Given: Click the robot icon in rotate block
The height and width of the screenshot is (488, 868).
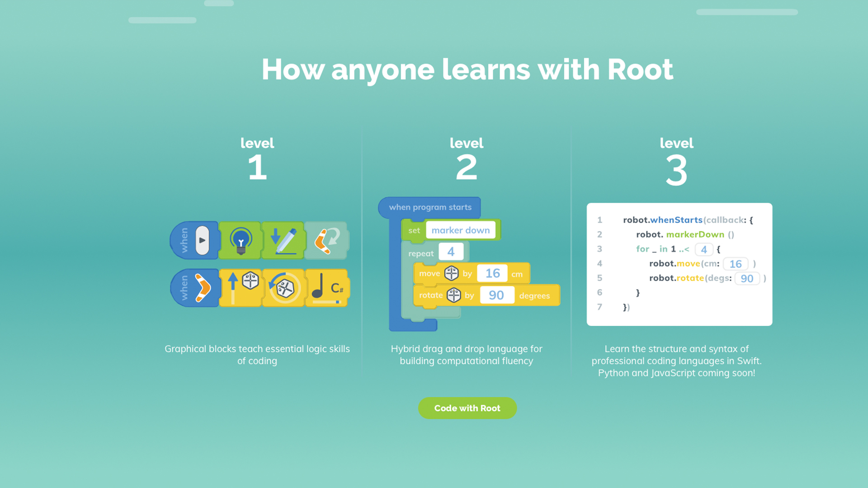Looking at the screenshot, I should click(x=453, y=295).
